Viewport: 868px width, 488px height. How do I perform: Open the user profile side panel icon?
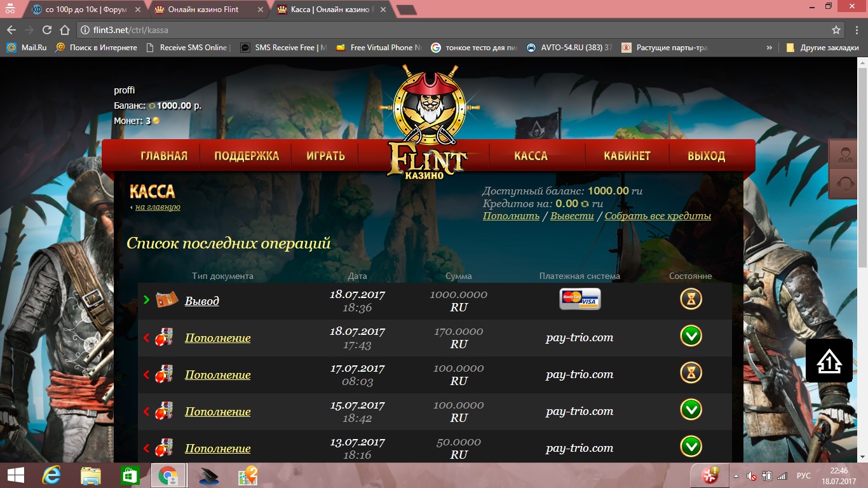coord(845,156)
